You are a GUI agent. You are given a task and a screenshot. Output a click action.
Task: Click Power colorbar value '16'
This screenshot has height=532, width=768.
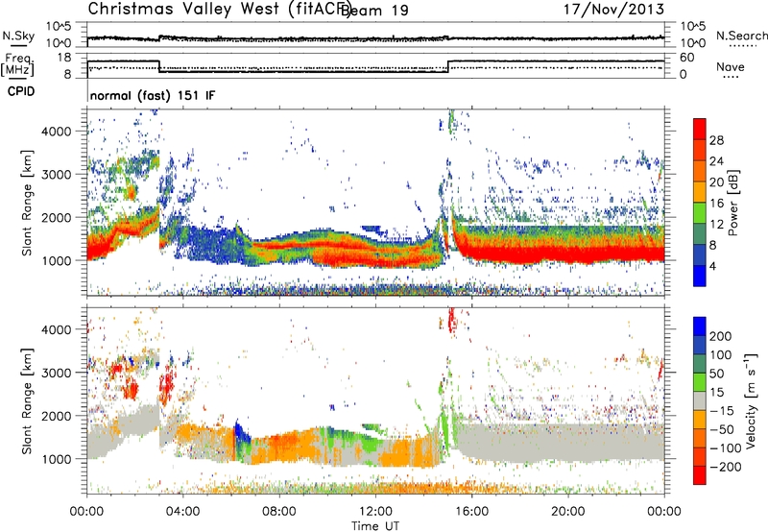point(716,204)
